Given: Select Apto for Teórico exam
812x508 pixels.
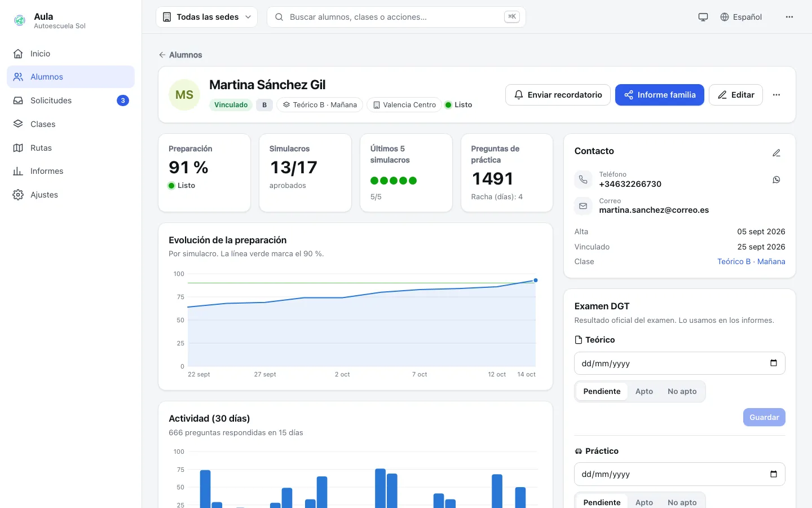Looking at the screenshot, I should [644, 391].
